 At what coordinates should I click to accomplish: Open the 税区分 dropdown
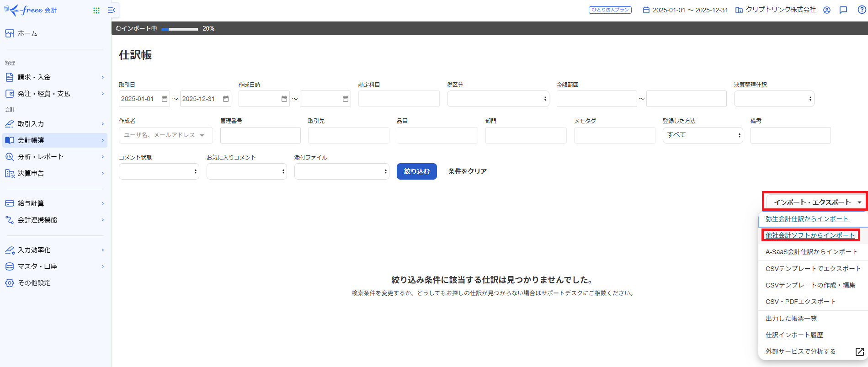[x=498, y=99]
